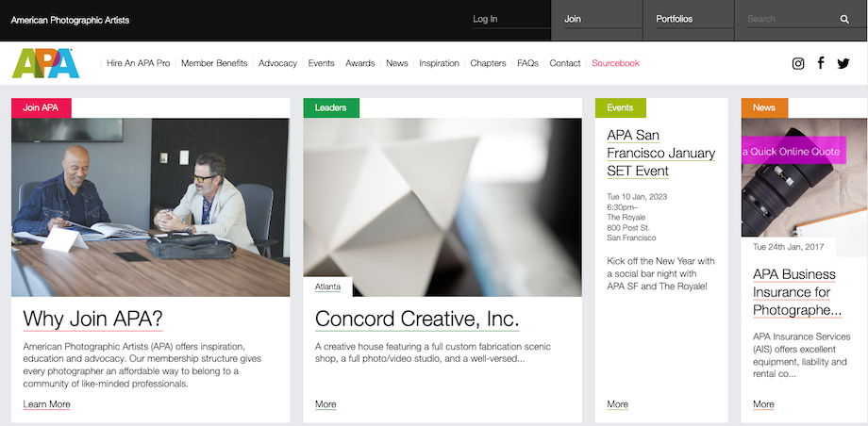Click the American Photographic Artists title
Image resolution: width=868 pixels, height=426 pixels.
click(70, 21)
